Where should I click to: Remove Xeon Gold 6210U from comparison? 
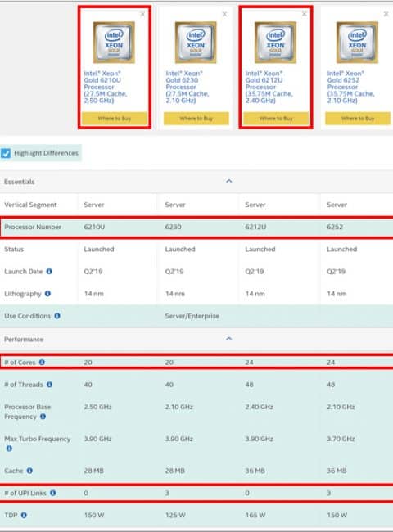coord(142,14)
